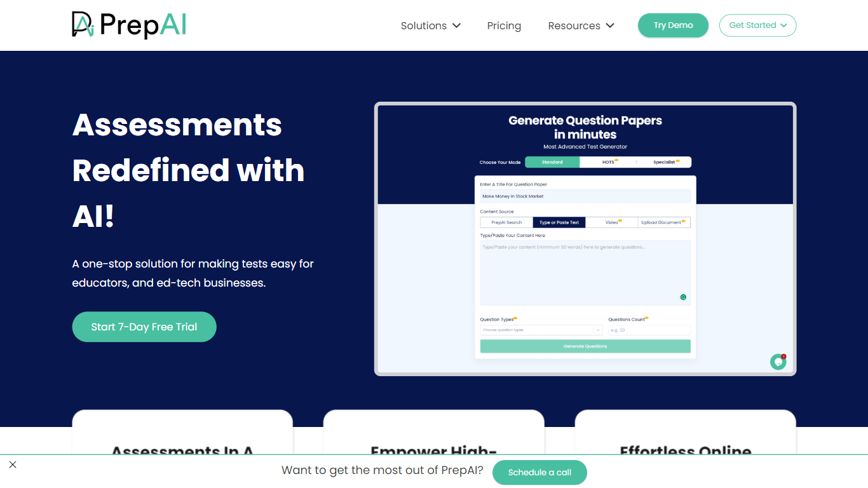Image resolution: width=868 pixels, height=488 pixels.
Task: Click Start 7-Day Free Trial button
Action: point(144,327)
